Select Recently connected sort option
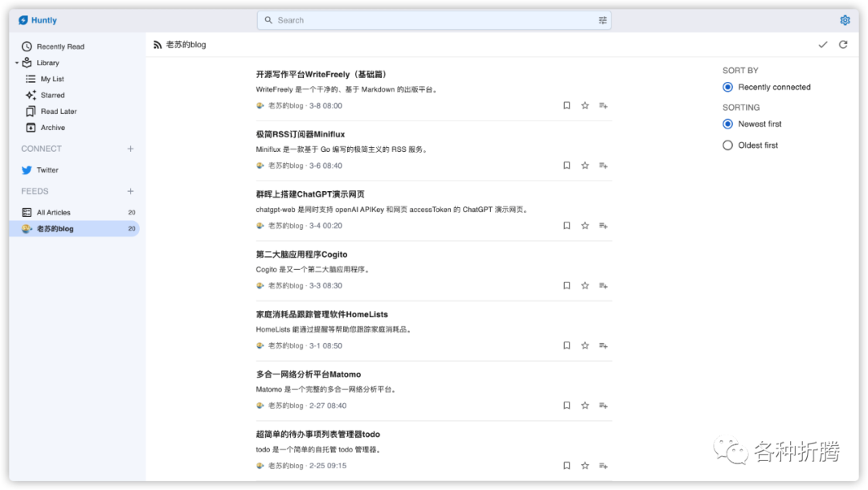The height and width of the screenshot is (490, 868). tap(727, 88)
